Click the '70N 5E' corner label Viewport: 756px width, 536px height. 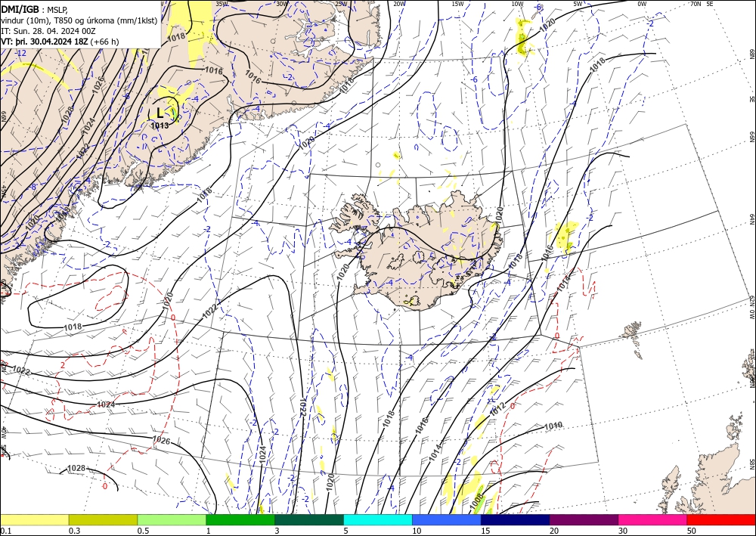point(702,4)
